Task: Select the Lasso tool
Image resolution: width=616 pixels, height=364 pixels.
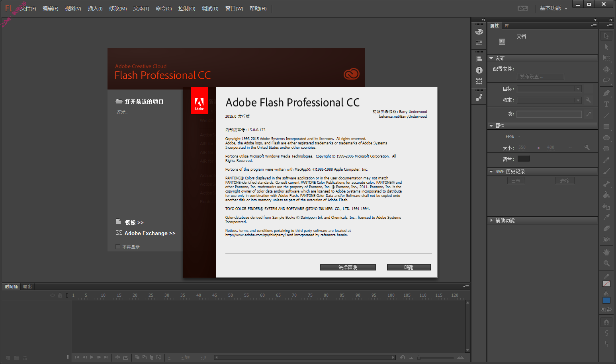Action: tap(606, 80)
